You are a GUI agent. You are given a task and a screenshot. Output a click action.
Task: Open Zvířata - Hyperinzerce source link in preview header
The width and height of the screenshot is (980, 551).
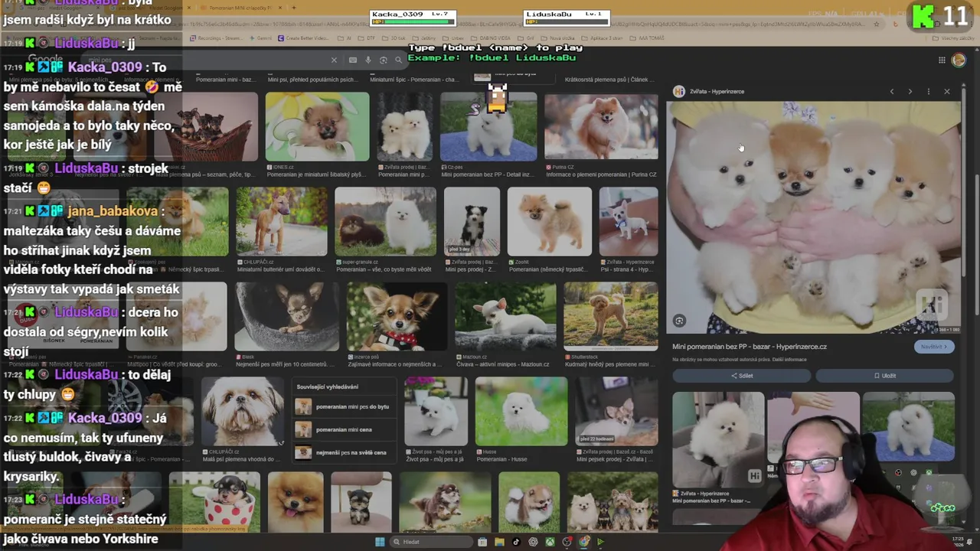tap(717, 91)
